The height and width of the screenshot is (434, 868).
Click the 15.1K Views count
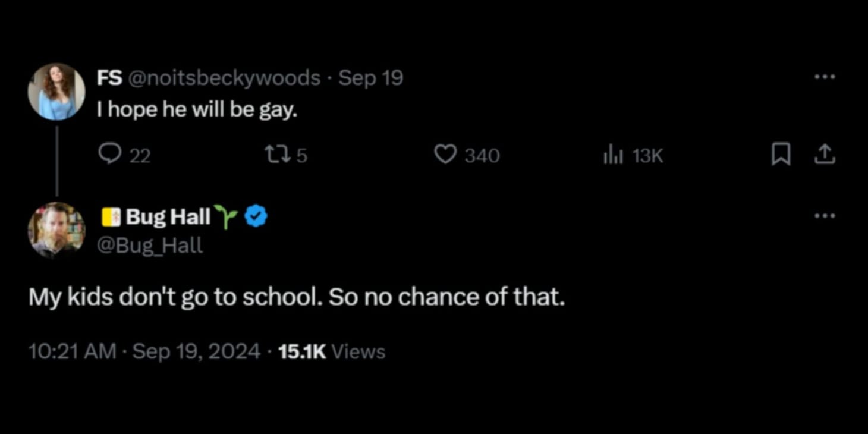pyautogui.click(x=332, y=351)
